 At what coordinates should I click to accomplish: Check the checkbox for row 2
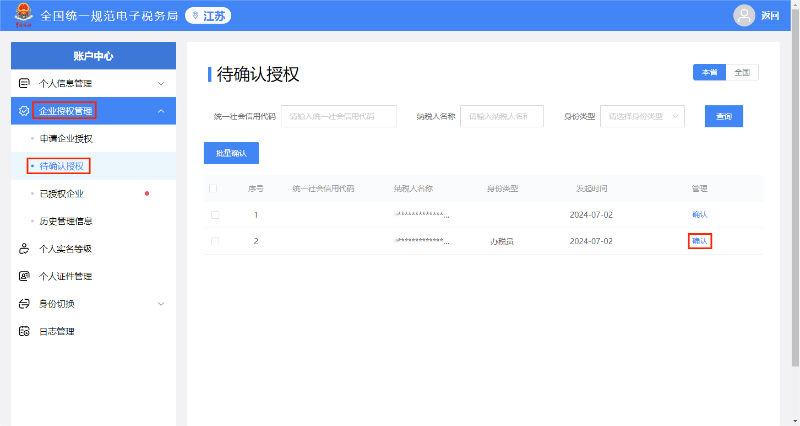point(215,241)
